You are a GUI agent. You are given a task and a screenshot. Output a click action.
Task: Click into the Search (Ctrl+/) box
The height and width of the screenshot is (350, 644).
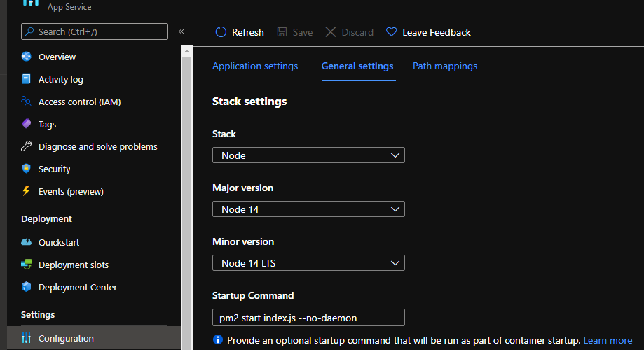(95, 31)
